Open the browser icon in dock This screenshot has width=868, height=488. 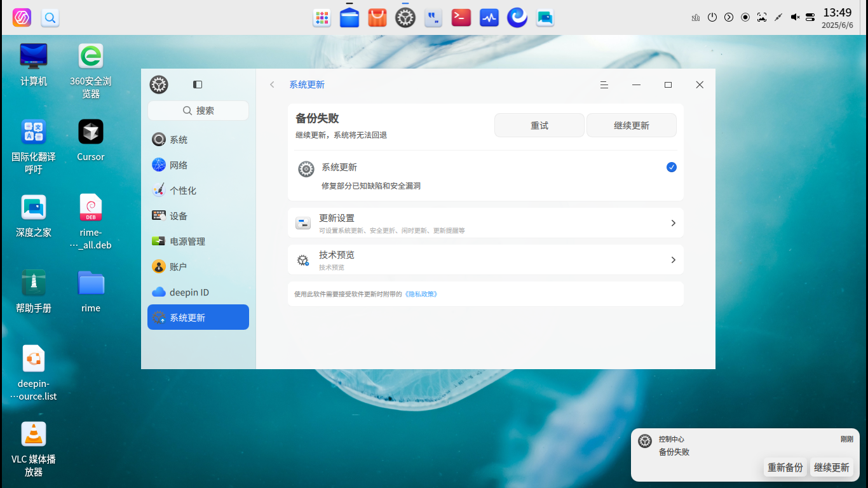(x=517, y=18)
